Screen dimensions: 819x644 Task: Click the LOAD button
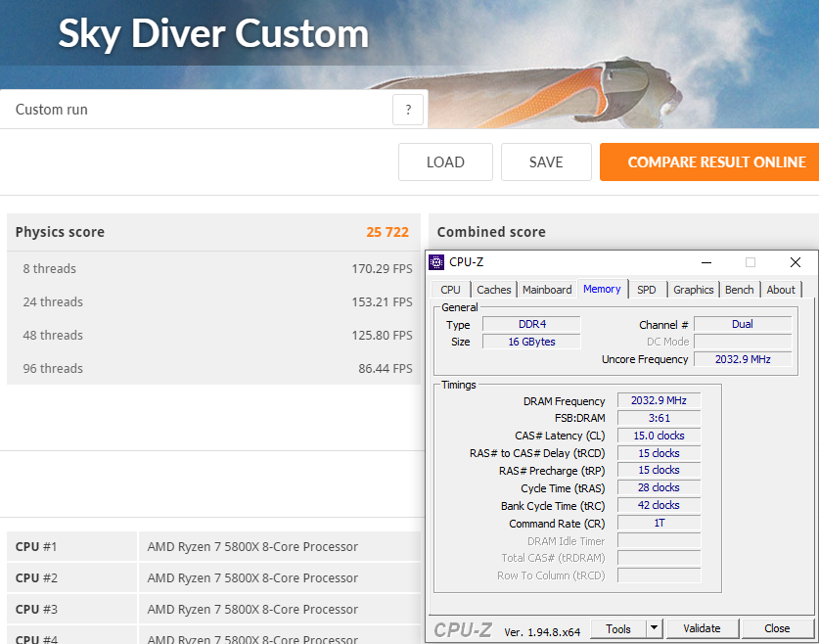[445, 161]
